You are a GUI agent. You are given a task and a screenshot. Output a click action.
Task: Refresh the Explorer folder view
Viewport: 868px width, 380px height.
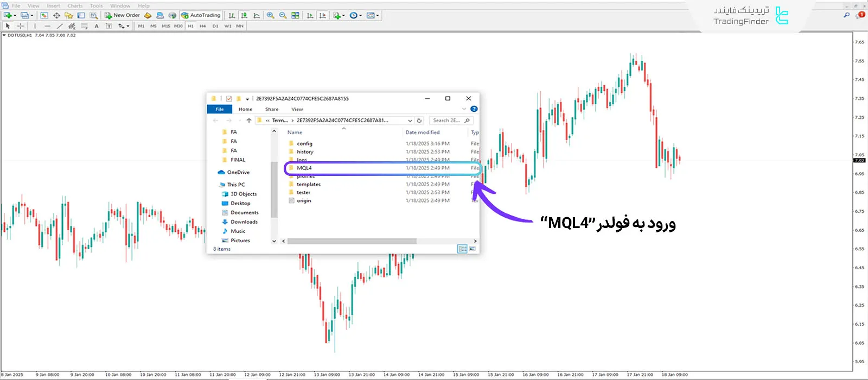(x=419, y=121)
